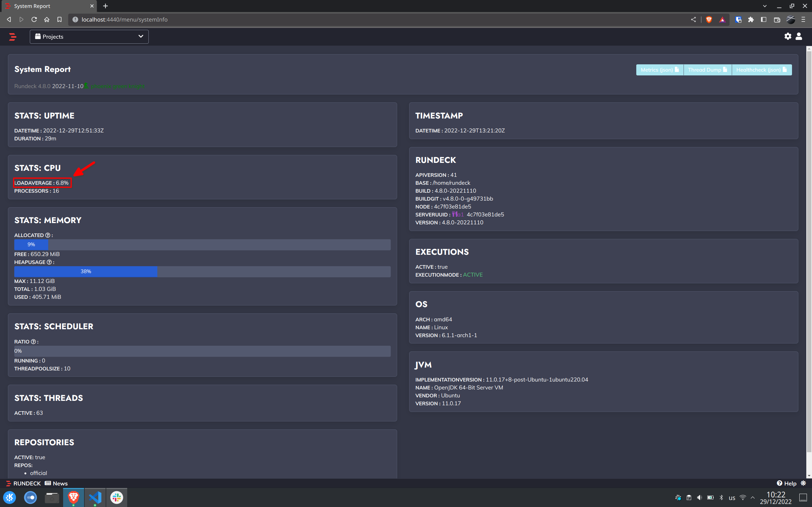Open the system tray expander arrow
The height and width of the screenshot is (507, 812).
coord(753,497)
